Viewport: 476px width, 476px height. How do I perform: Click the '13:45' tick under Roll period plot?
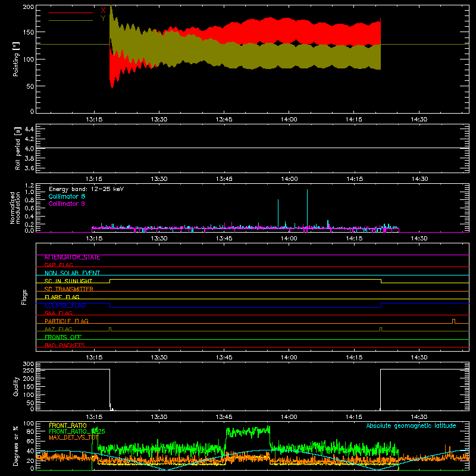pyautogui.click(x=224, y=179)
